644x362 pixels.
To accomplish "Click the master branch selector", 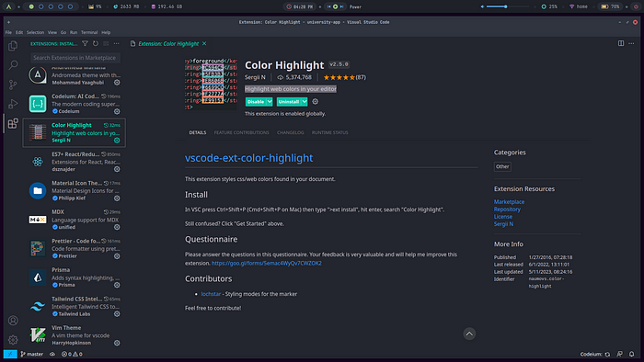I will [32, 354].
